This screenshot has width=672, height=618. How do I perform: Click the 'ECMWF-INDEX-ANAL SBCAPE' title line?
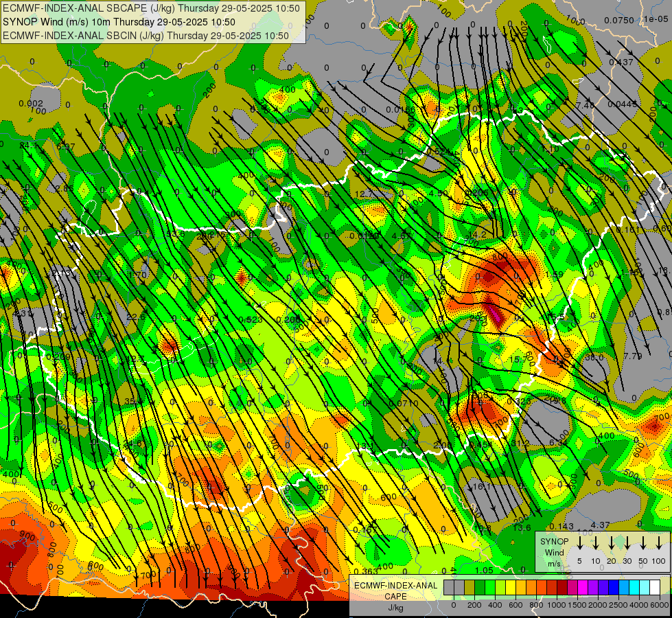tap(151, 8)
